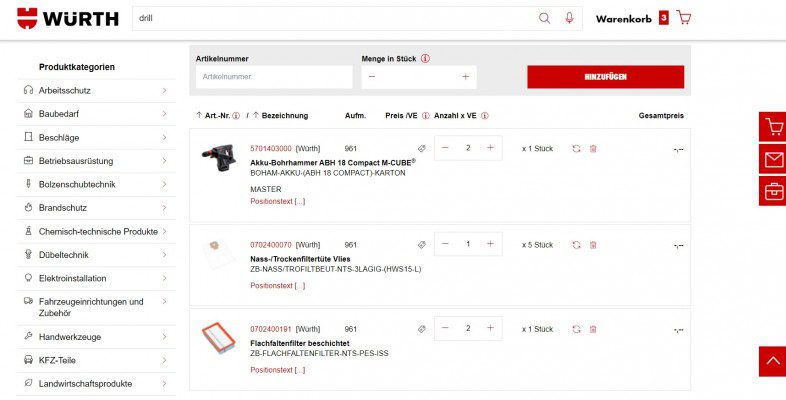Open the floating red mail side button
This screenshot has height=400, width=786.
773,159
